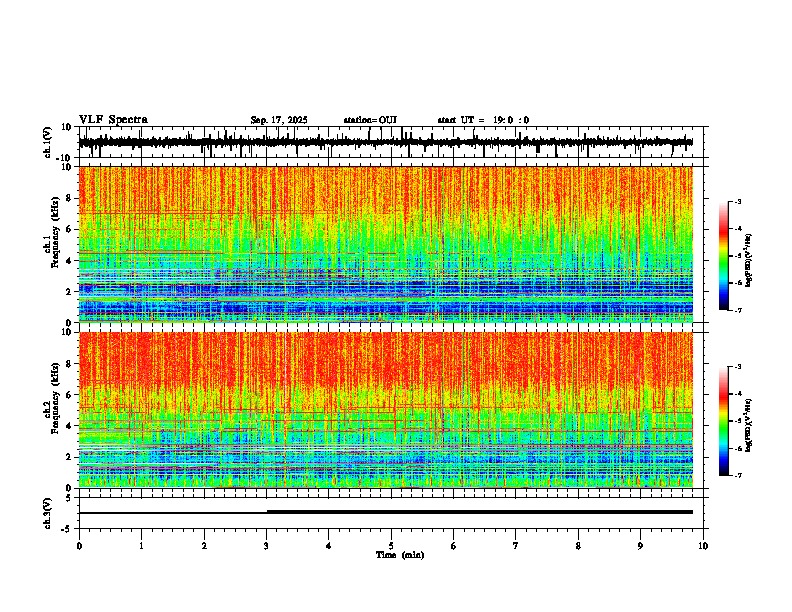
Task: Click time axis tick label "10"
Action: tap(703, 546)
